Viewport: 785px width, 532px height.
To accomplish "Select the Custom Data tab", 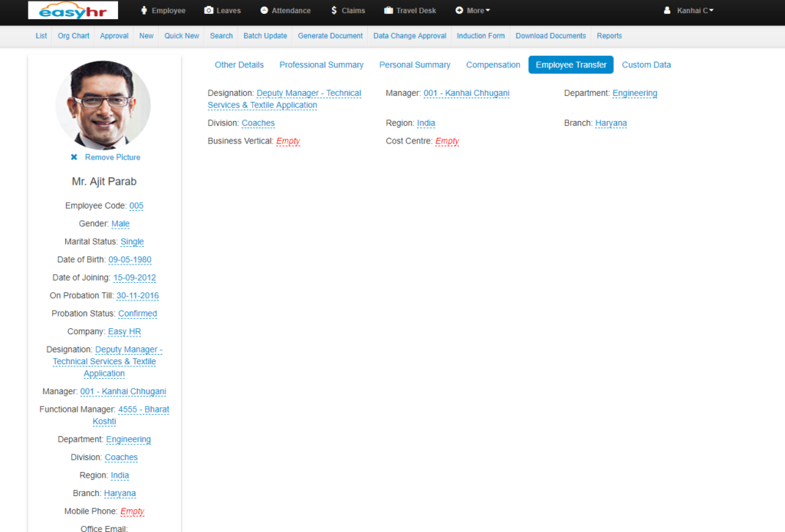I will (646, 64).
